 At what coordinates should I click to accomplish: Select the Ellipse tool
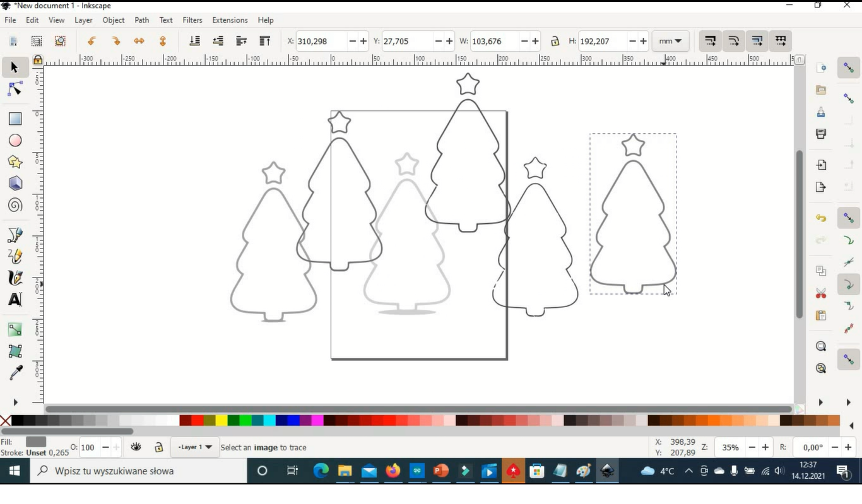pyautogui.click(x=15, y=141)
